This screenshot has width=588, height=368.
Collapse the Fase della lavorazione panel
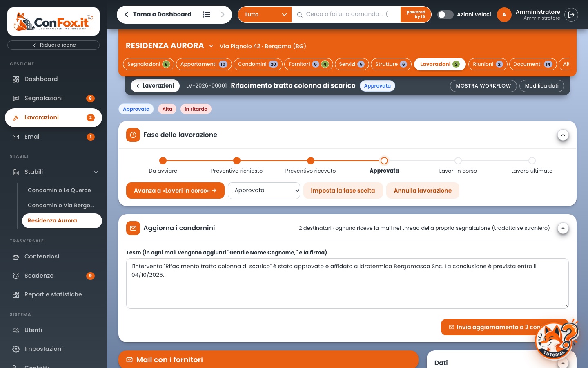point(563,135)
